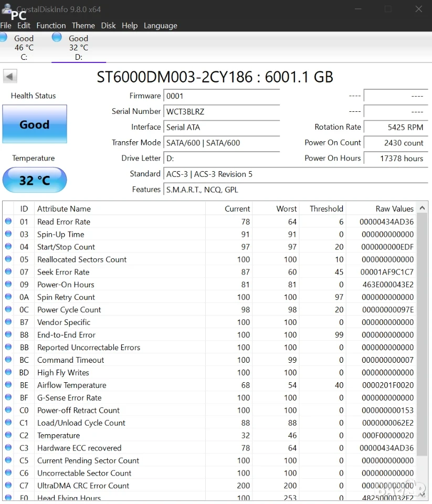Click the attribute list vertical scrollbar thumb

[423, 334]
